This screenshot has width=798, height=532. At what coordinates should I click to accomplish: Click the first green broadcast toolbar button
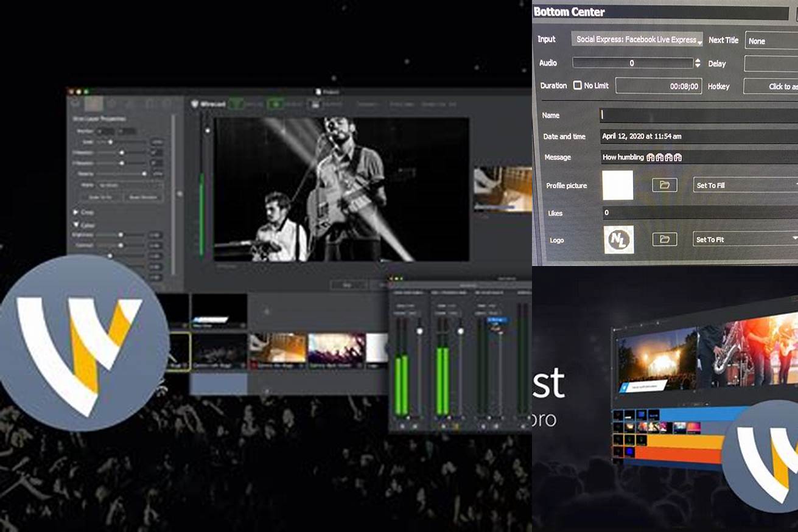[235, 104]
